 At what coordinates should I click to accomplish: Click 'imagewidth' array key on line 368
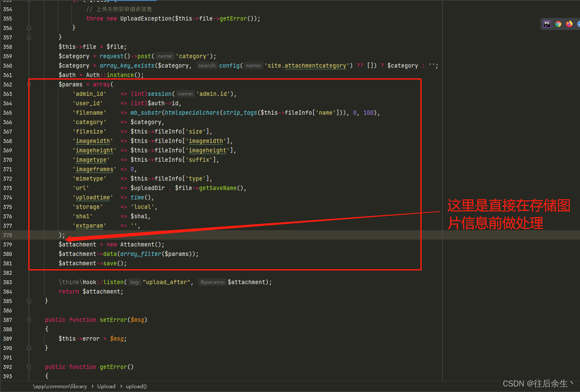[93, 141]
